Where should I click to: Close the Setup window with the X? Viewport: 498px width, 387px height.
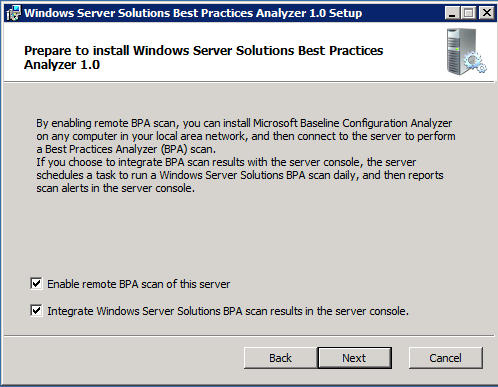coord(487,13)
